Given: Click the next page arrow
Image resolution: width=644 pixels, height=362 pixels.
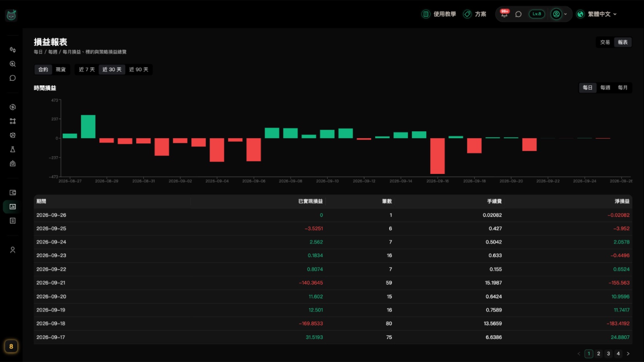Looking at the screenshot, I should pos(628,354).
